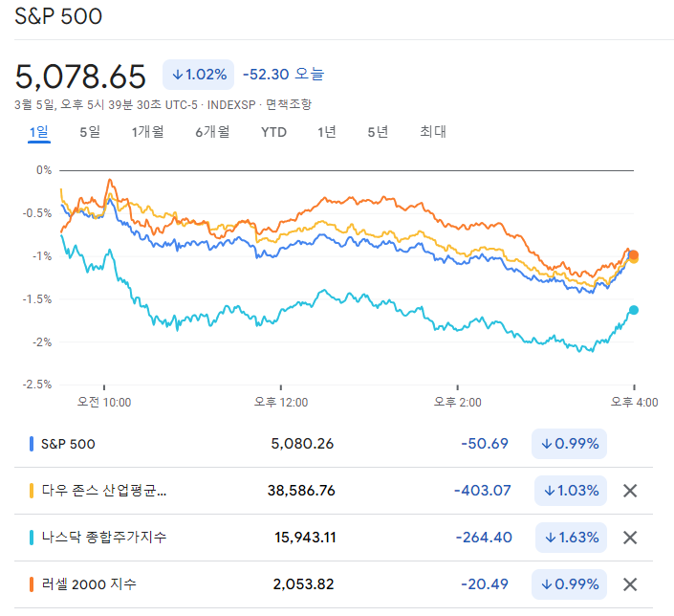The height and width of the screenshot is (616, 674).
Task: Click the 0% y-axis label
Action: coord(44,170)
